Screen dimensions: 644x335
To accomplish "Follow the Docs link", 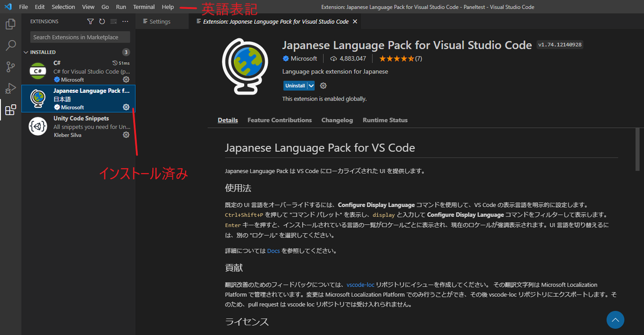I will [273, 251].
